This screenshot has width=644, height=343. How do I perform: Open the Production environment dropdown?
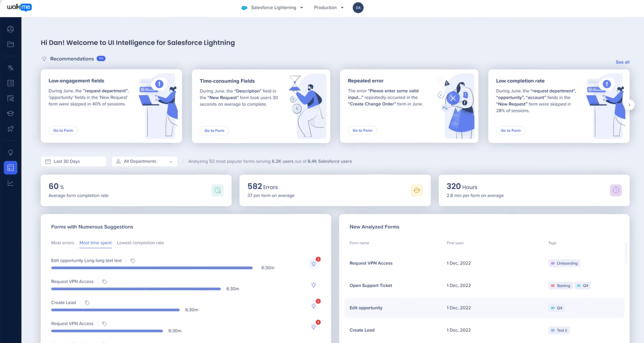pos(328,8)
